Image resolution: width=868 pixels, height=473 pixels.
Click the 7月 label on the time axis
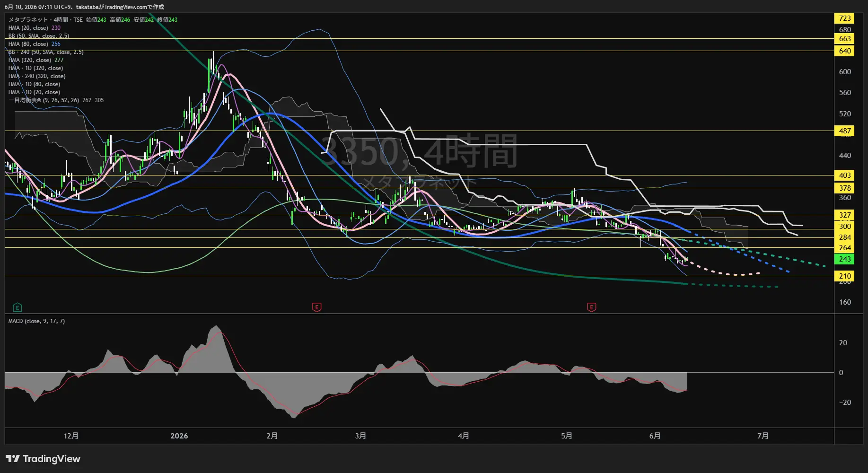tap(763, 436)
